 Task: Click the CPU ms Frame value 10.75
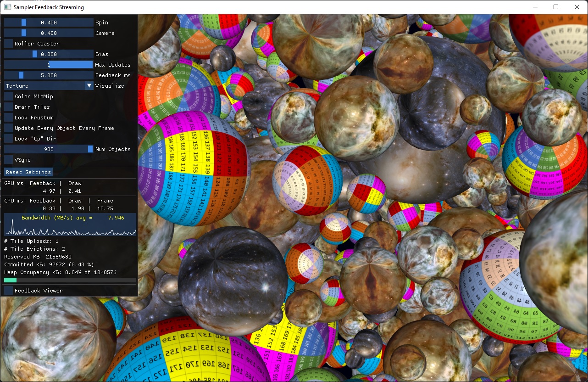tap(105, 208)
